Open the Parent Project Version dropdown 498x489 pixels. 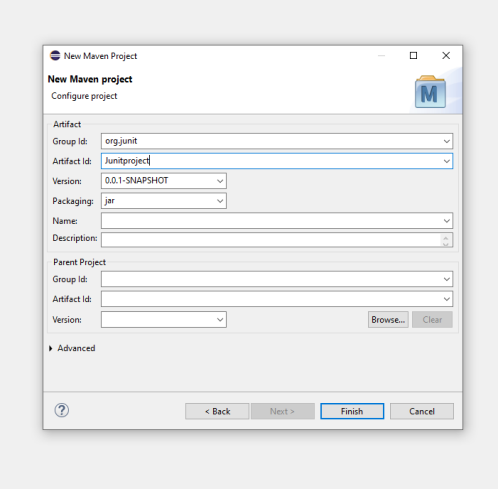coord(220,320)
